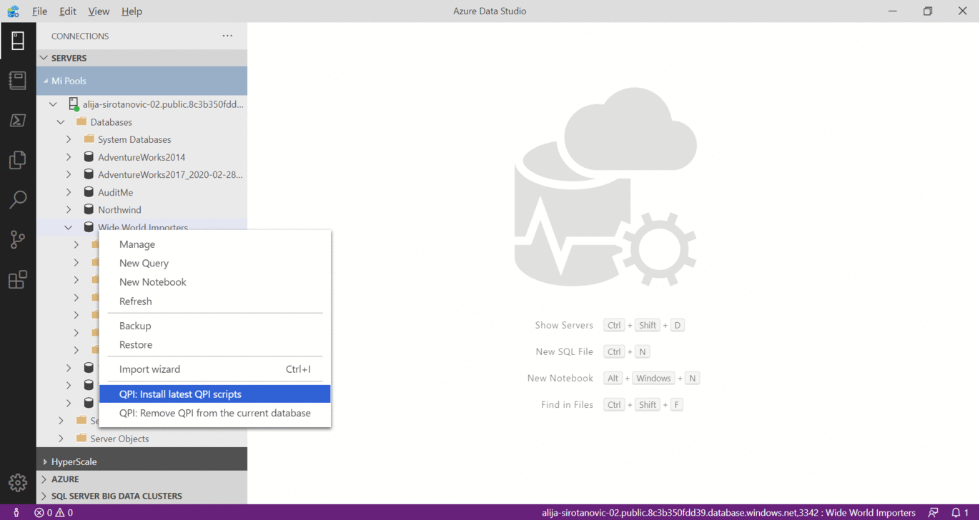Viewport: 980px width, 520px height.
Task: Click the warnings count icon in status bar
Action: (x=60, y=512)
